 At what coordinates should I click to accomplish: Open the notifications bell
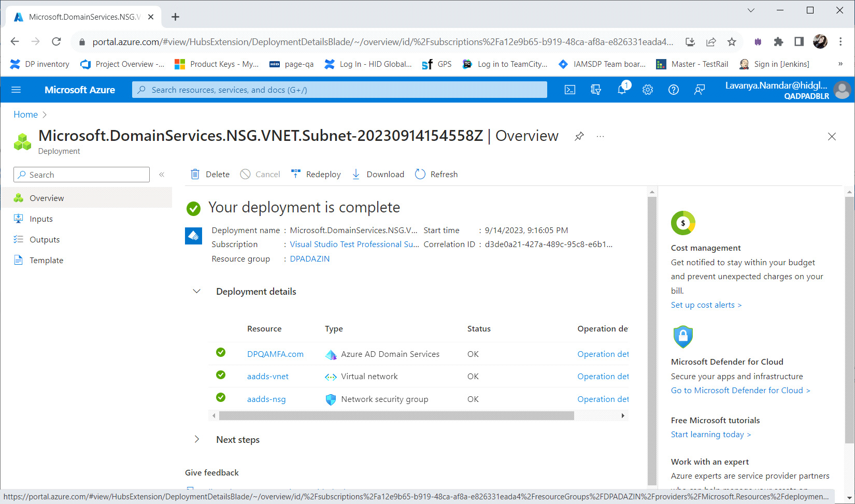[x=622, y=90]
